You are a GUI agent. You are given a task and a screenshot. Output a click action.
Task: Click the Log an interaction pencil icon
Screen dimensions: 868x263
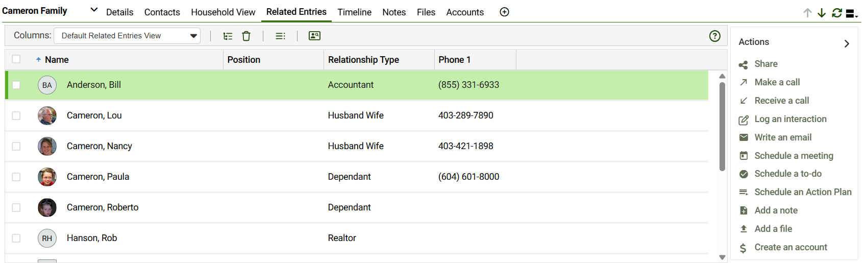pyautogui.click(x=743, y=119)
